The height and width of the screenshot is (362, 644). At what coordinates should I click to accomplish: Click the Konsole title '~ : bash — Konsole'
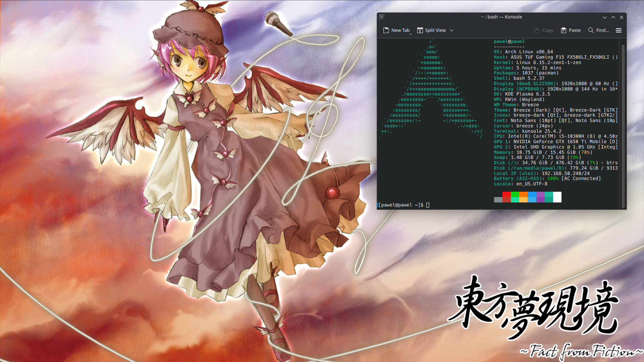501,17
